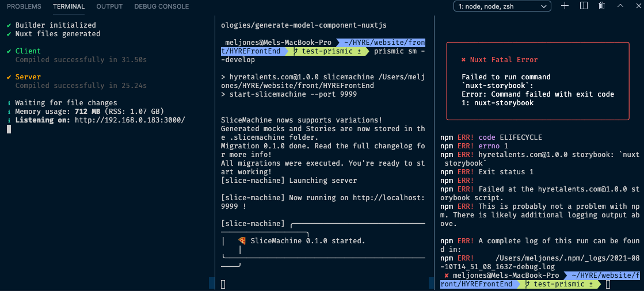Click the 'Memory usage: 712 MB' line
Screen dimensions: 644x291
point(90,112)
